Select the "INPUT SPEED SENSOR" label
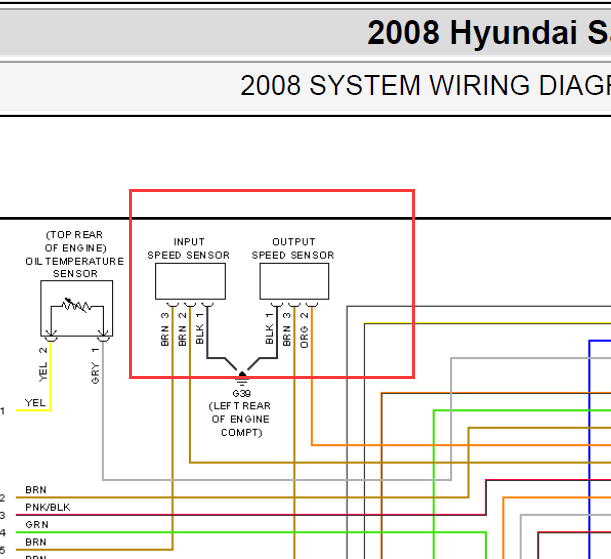This screenshot has height=559, width=611. tap(189, 249)
